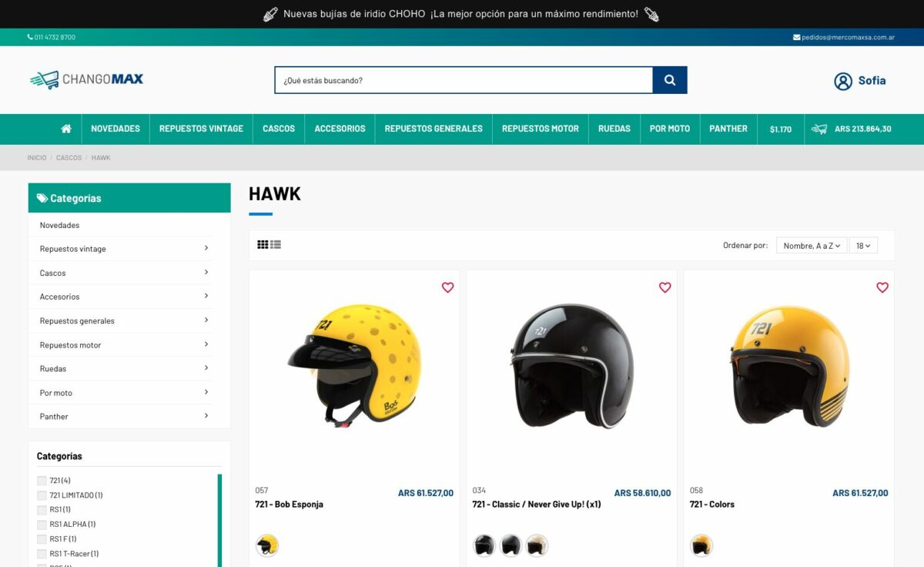924x567 pixels.
Task: Add 721 - Bob Esponja to favorites
Action: pyautogui.click(x=447, y=287)
